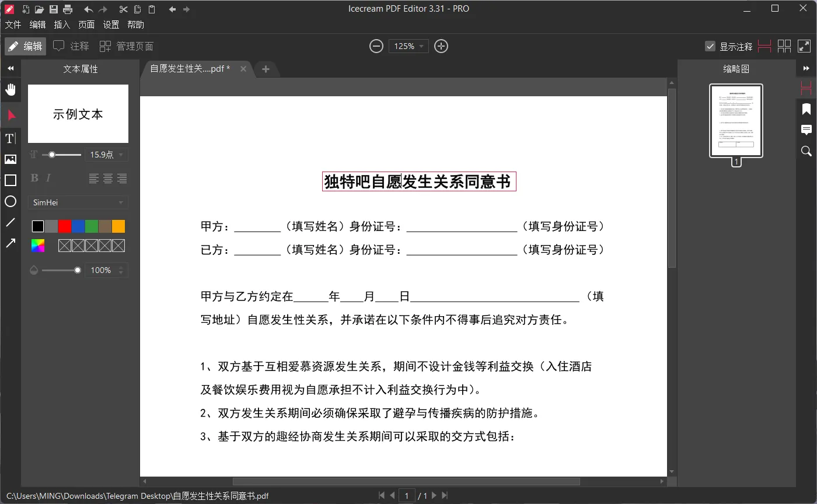Open the bookmarks panel
Image resolution: width=817 pixels, height=504 pixels.
coord(806,109)
